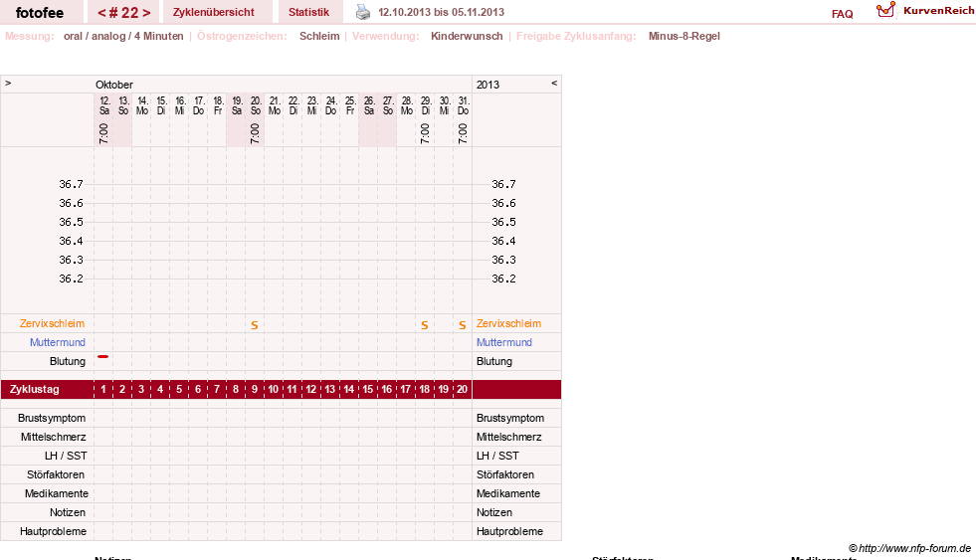Screen dimensions: 976x560
Task: Click the S mucus marker on cycle day 18
Action: [x=425, y=325]
